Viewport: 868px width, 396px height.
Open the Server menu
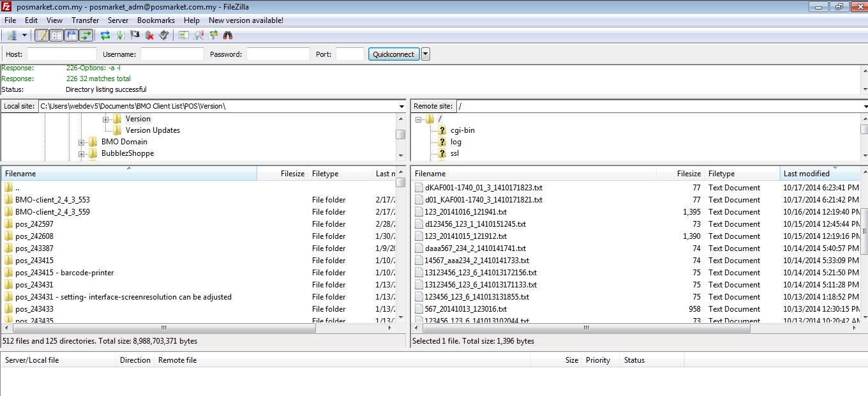point(118,20)
